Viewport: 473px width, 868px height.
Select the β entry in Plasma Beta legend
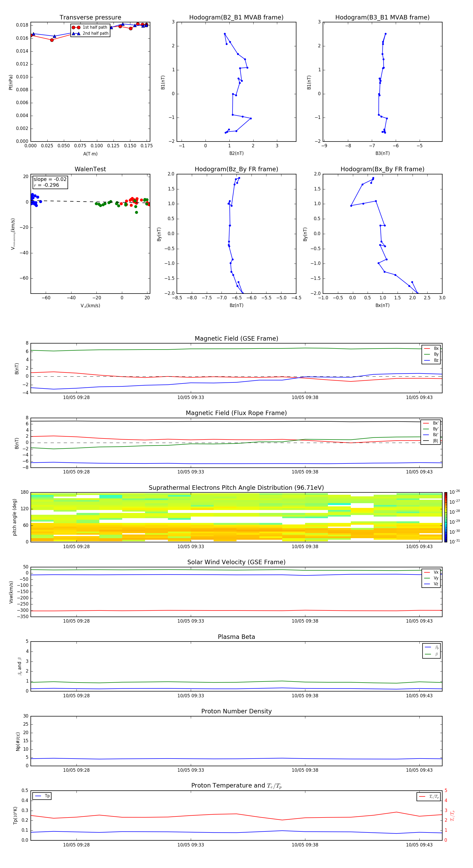click(431, 654)
